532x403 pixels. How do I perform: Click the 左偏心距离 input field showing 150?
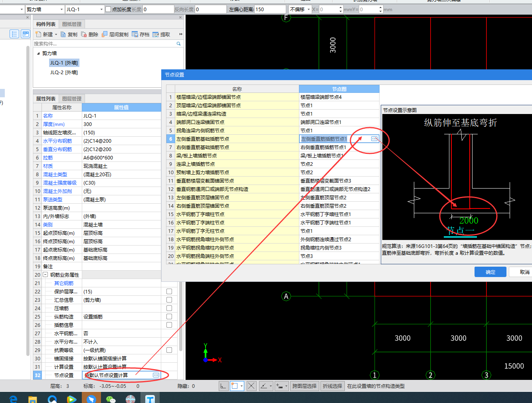click(270, 9)
